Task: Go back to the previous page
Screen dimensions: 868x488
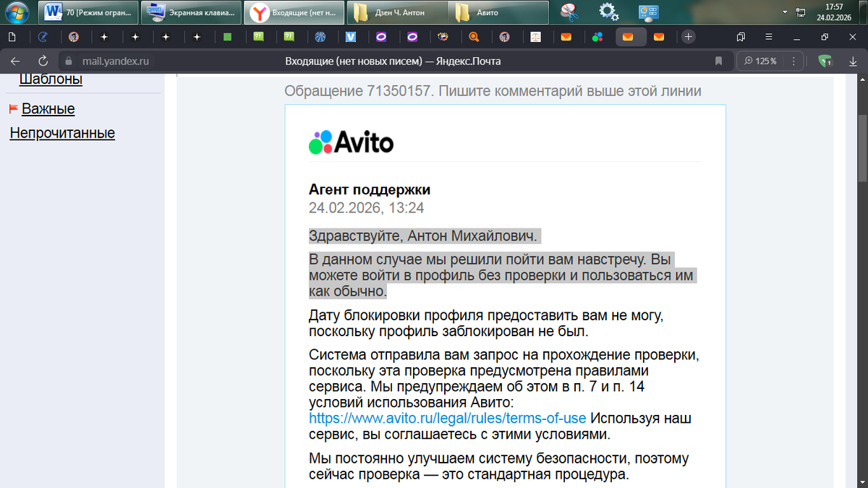Action: pyautogui.click(x=14, y=61)
